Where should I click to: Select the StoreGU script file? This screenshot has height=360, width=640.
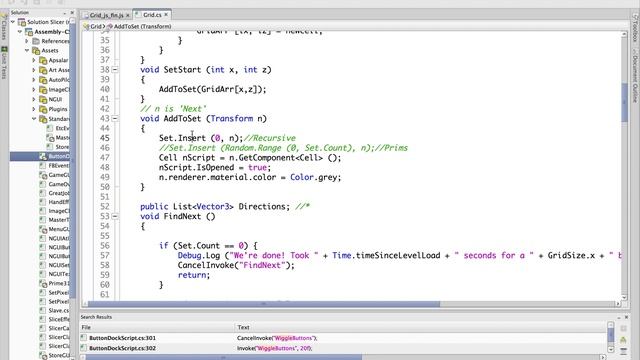click(x=55, y=355)
